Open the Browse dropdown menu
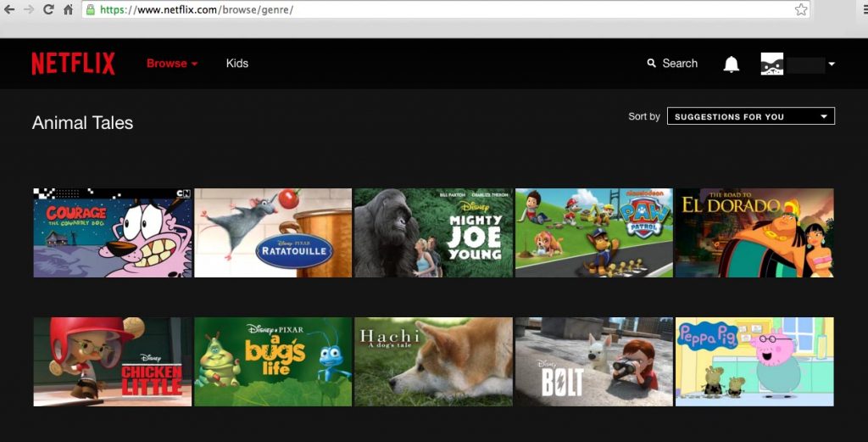868x442 pixels. click(172, 64)
